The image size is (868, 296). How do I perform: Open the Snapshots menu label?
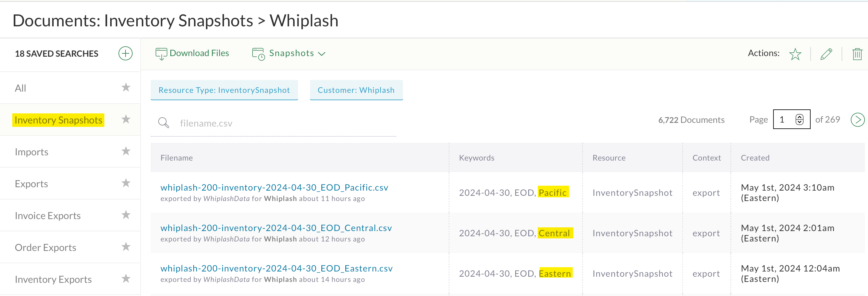tap(292, 53)
